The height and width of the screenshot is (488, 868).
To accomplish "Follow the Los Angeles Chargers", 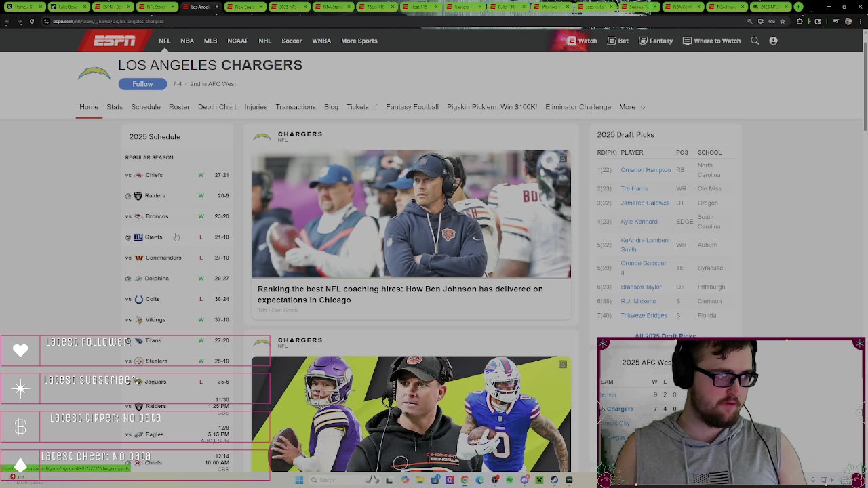I will click(x=142, y=84).
